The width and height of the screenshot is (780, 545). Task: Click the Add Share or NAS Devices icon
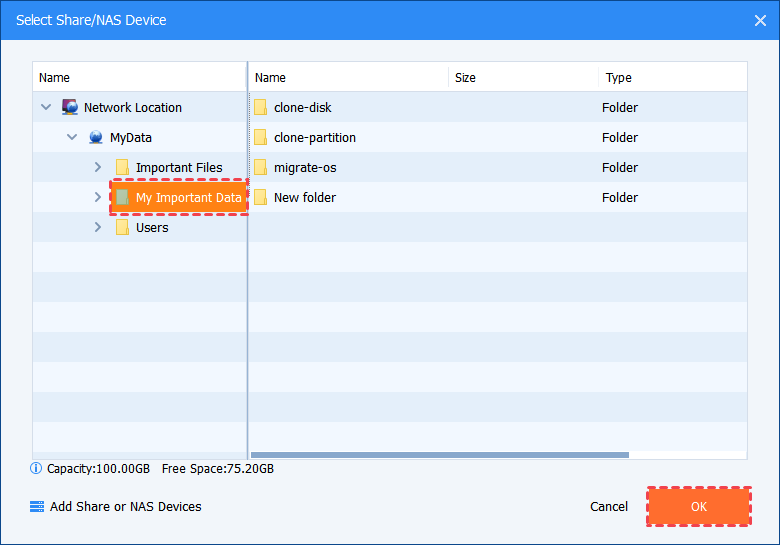37,507
